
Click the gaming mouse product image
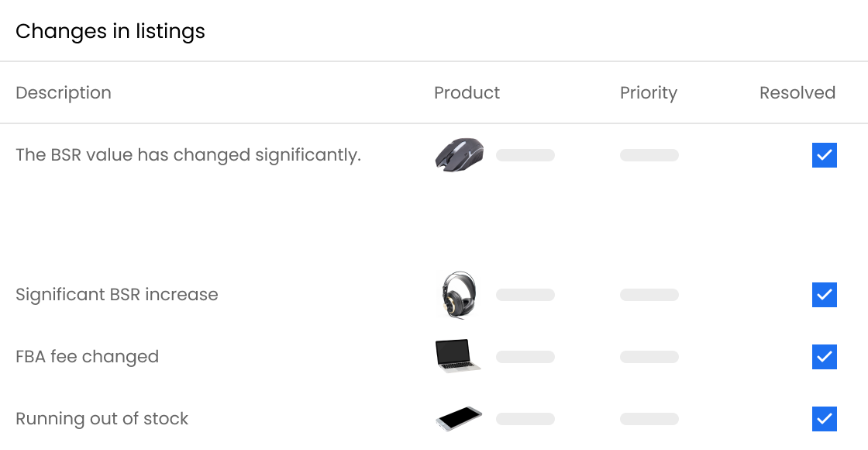459,154
